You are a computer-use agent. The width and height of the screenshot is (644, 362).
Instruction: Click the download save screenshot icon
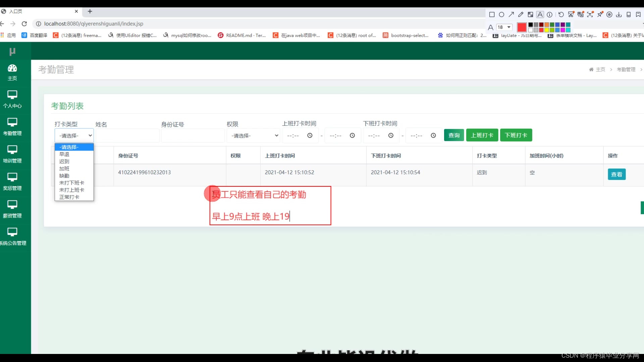click(619, 14)
